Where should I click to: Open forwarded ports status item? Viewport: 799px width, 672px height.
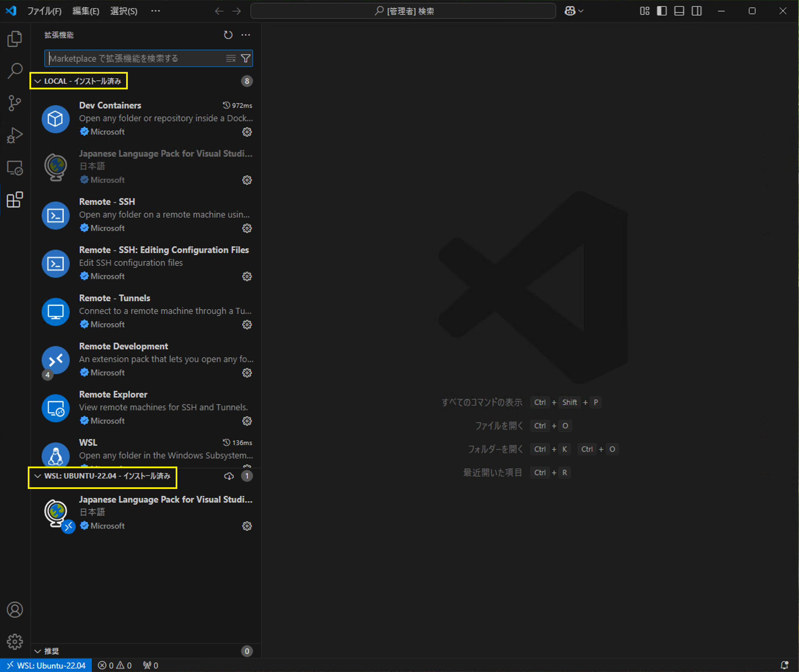point(151,666)
